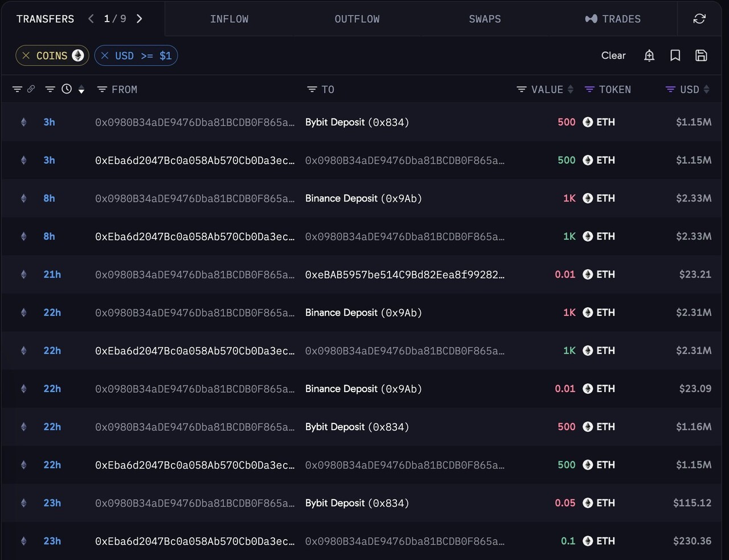729x560 pixels.
Task: Click the 21h timestamp
Action: point(52,274)
